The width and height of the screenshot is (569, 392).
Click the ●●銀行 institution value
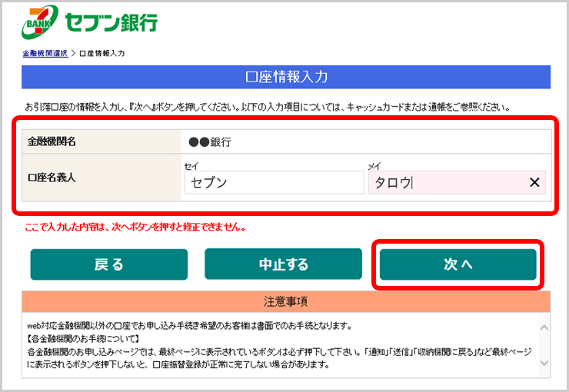click(x=210, y=141)
